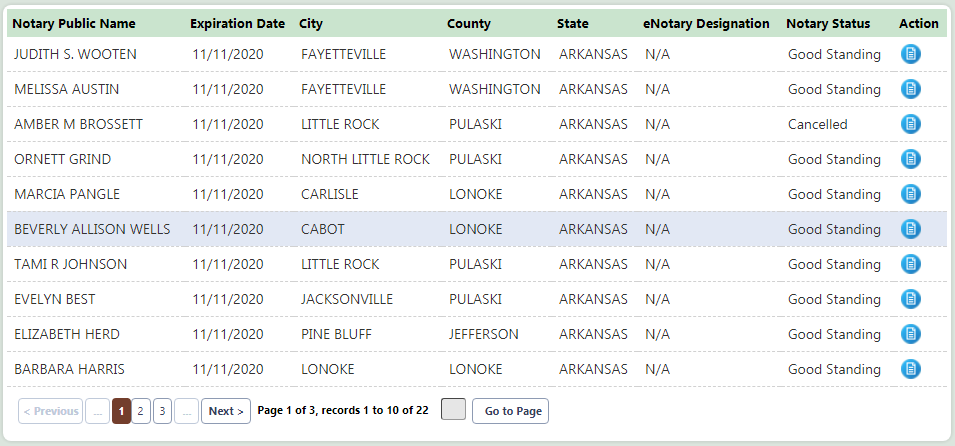Open action icon for Tami R Johnson
The width and height of the screenshot is (955, 446).
[x=910, y=264]
